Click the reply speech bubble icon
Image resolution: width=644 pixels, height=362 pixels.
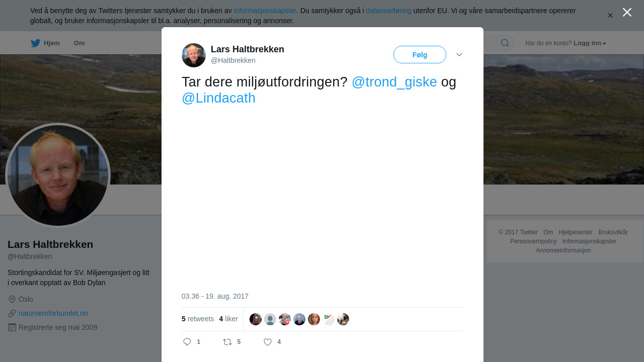click(x=187, y=342)
